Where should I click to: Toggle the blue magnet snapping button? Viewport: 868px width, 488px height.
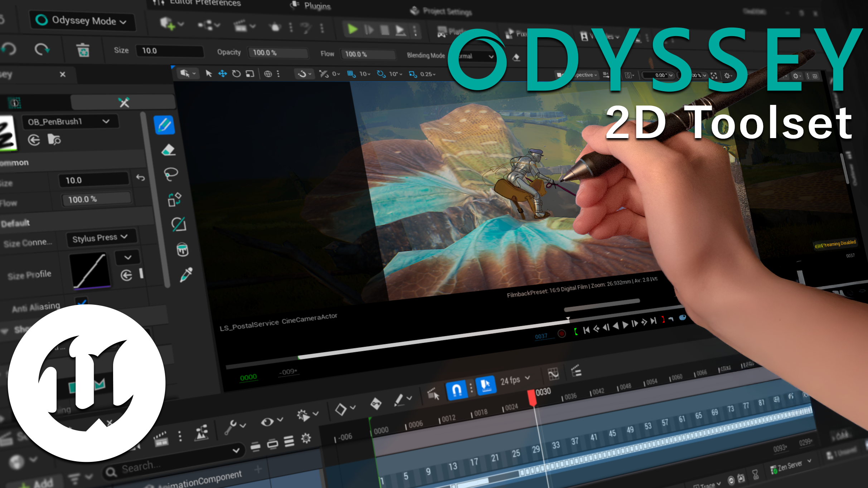point(456,390)
